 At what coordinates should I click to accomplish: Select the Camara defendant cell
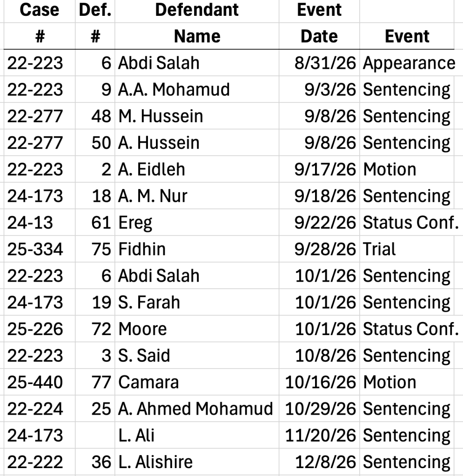coord(197,382)
